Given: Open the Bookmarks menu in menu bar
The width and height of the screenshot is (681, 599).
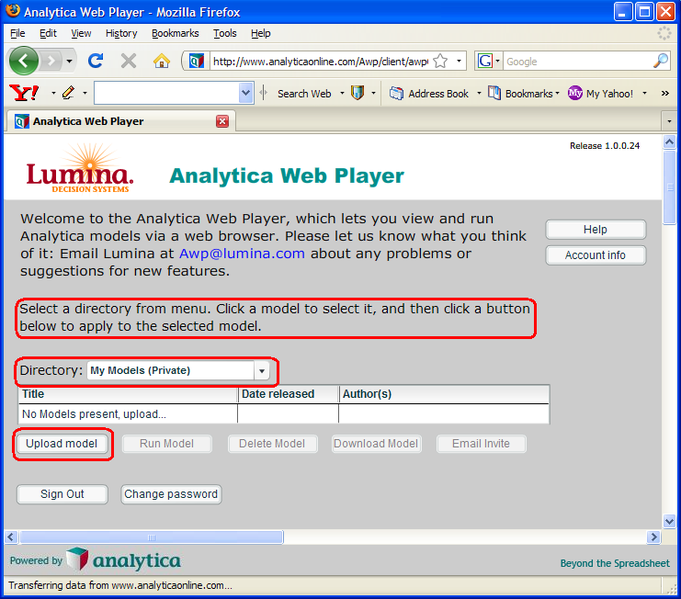Looking at the screenshot, I should [175, 33].
